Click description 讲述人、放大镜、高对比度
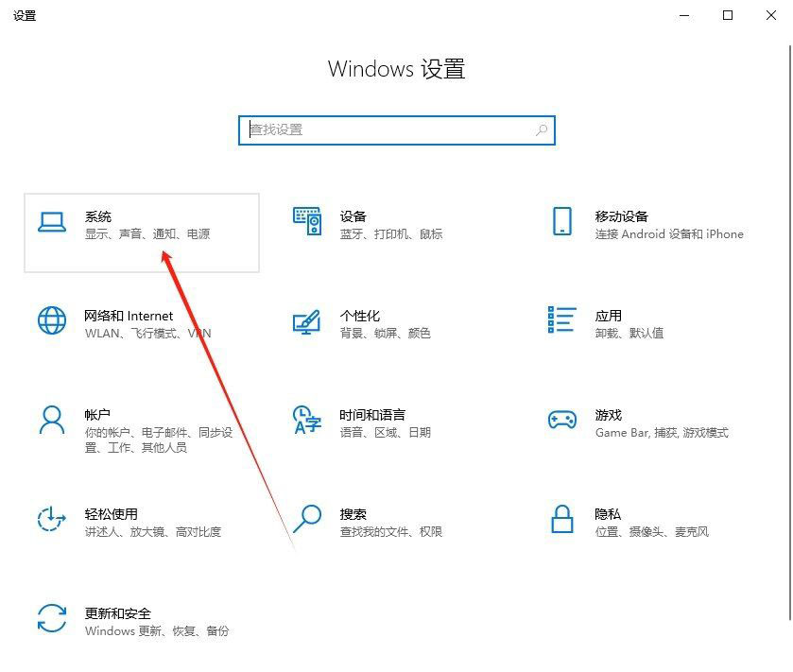 [153, 531]
